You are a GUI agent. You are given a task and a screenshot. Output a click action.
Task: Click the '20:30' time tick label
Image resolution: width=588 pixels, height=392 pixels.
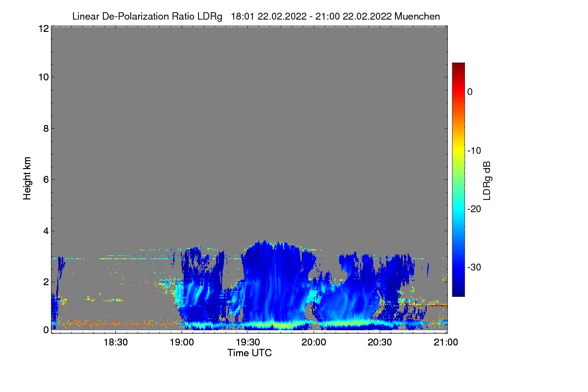(x=380, y=342)
